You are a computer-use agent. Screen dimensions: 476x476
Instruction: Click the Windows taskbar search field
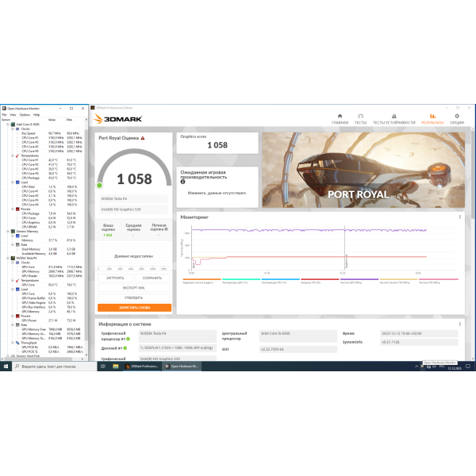point(55,367)
